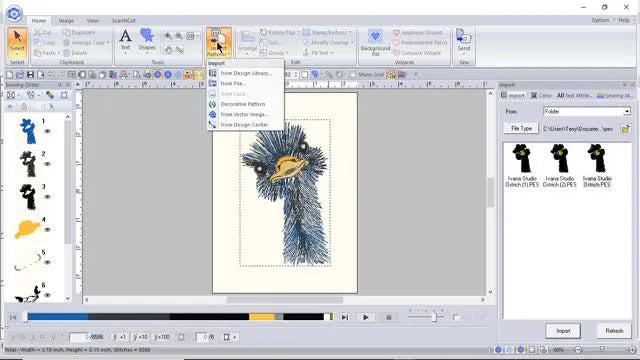Choose Decorative Pattern menu item
The height and width of the screenshot is (360, 640).
[x=245, y=104]
